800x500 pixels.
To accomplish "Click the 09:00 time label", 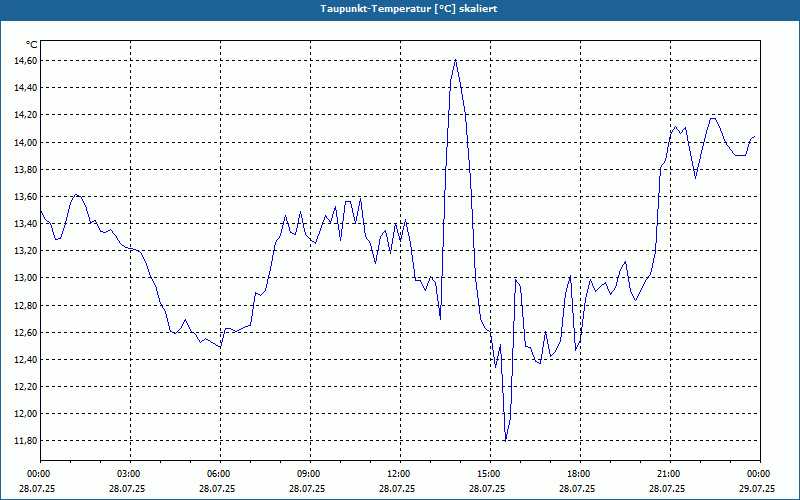I will 310,474.
